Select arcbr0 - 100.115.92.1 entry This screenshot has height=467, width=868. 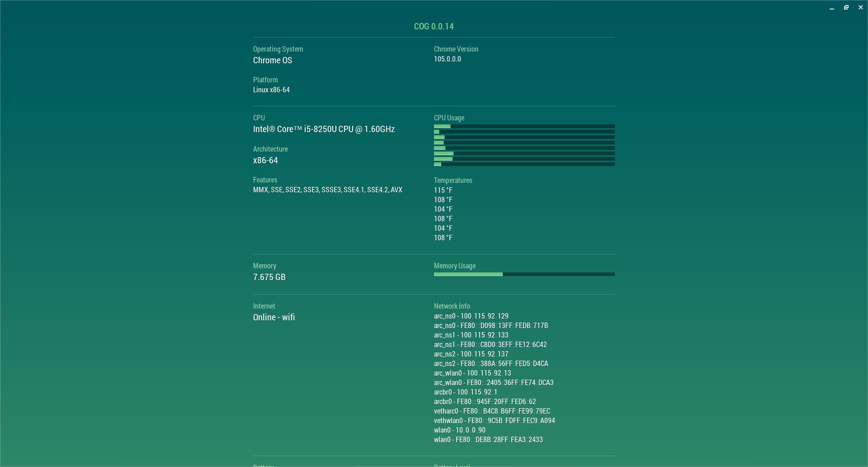pos(466,392)
